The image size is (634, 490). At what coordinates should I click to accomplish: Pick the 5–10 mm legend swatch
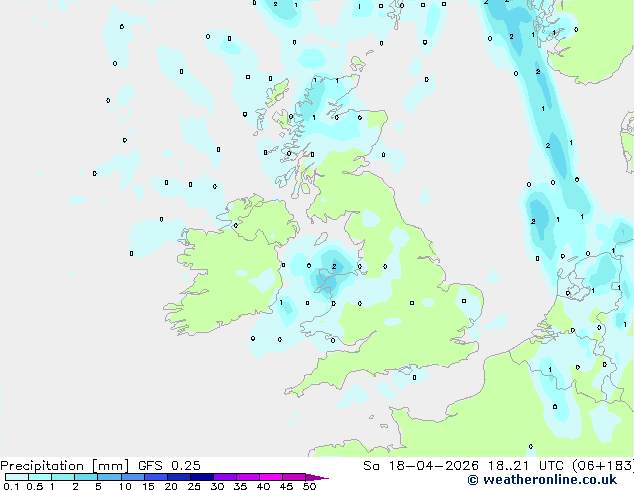point(109,477)
